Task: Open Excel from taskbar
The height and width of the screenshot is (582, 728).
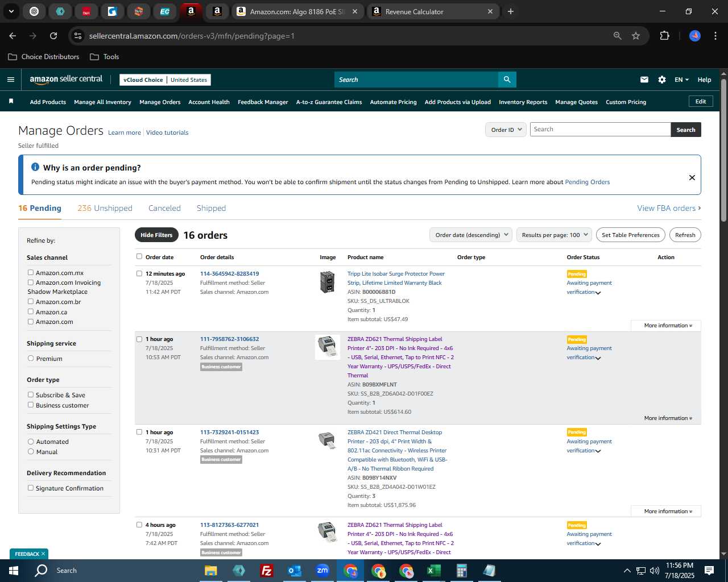Action: coord(433,571)
